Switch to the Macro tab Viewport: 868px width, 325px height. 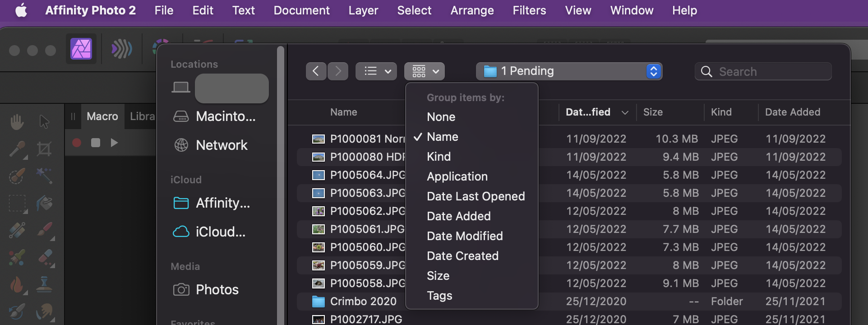pos(102,116)
